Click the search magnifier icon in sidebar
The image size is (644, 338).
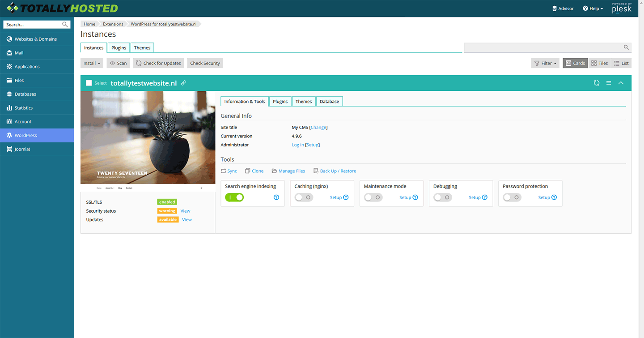[x=65, y=25]
